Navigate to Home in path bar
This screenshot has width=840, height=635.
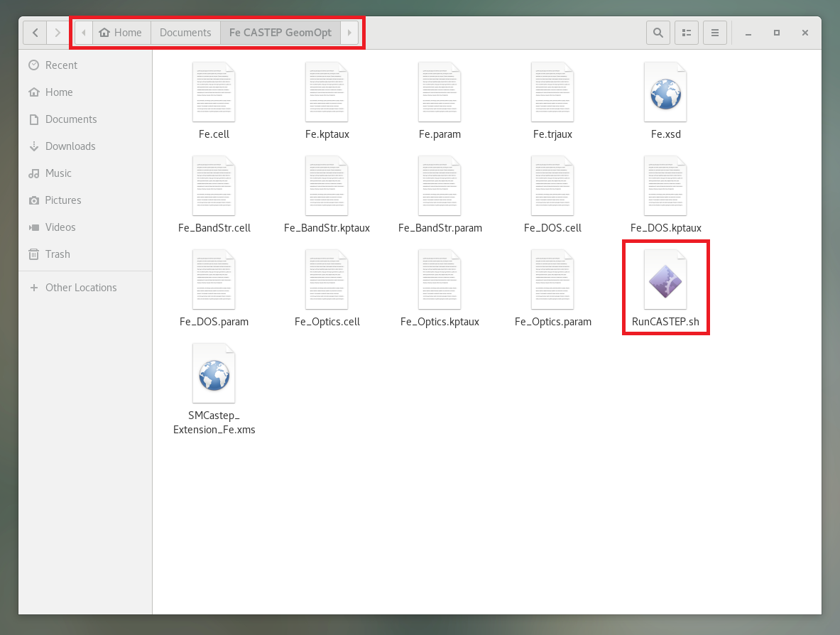point(121,33)
